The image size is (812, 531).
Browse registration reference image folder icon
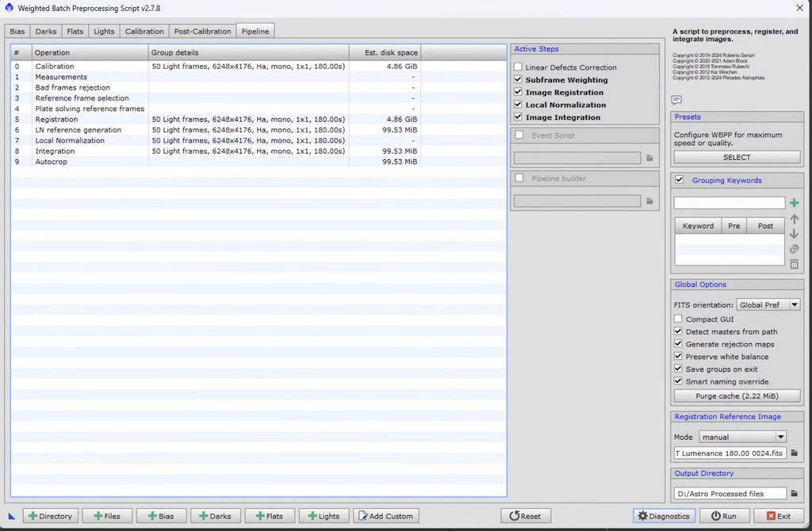click(794, 453)
